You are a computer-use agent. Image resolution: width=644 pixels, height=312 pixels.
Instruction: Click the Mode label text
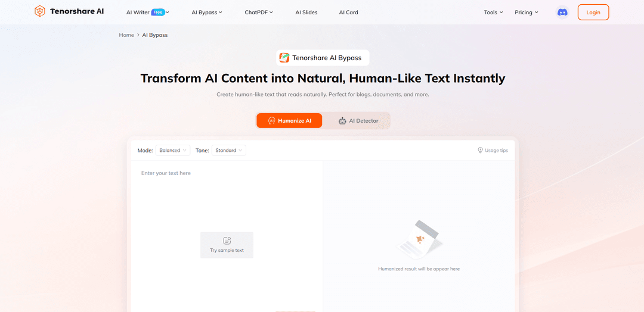[145, 150]
